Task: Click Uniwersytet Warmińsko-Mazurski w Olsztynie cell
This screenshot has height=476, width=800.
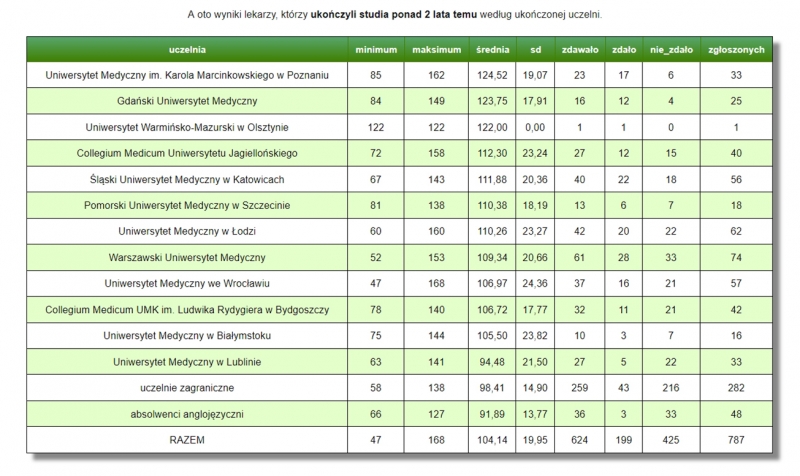Action: coord(187,127)
